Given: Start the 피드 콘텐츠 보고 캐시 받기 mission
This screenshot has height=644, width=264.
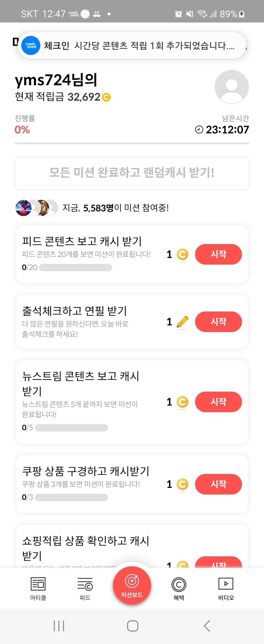Looking at the screenshot, I should (x=218, y=254).
